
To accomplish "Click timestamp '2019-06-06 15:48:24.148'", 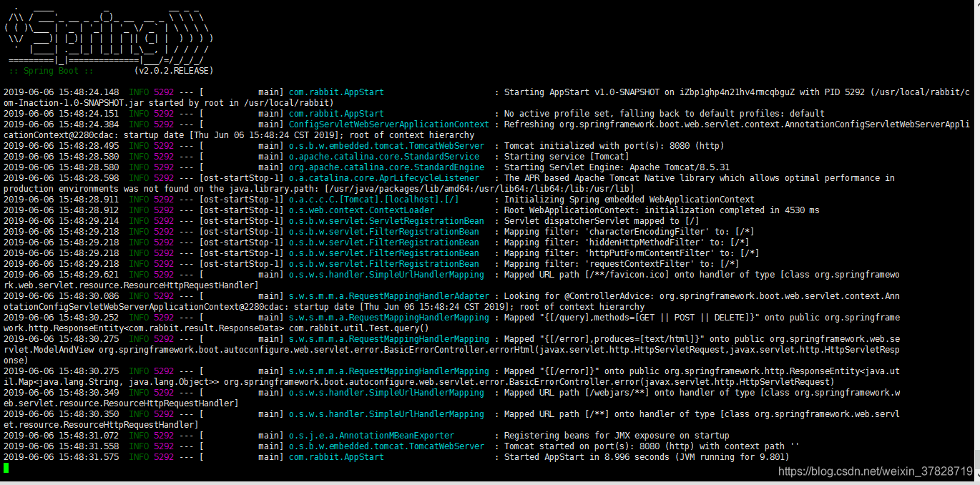I will 61,92.
